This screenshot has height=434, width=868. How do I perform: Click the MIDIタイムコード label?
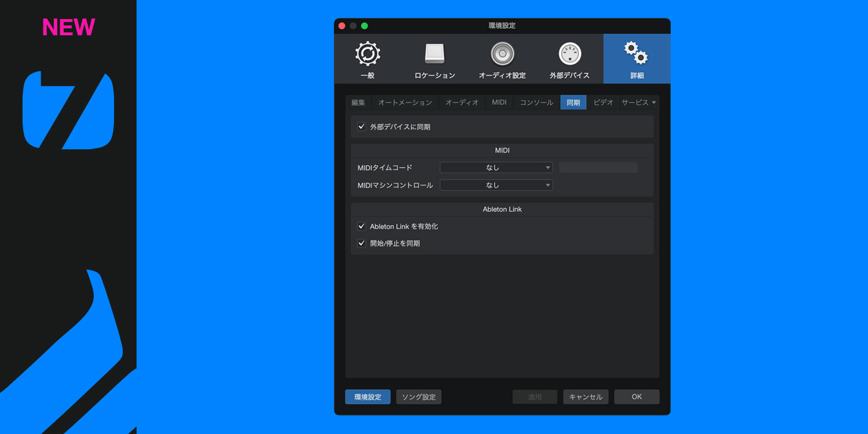point(385,168)
